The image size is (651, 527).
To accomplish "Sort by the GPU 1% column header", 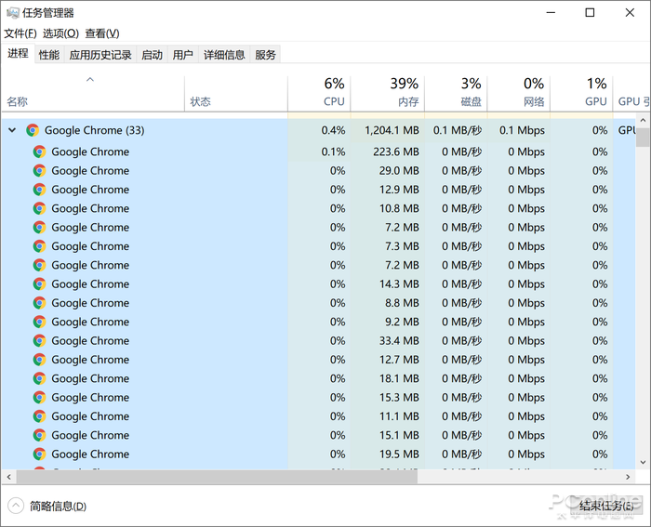I will click(x=582, y=93).
